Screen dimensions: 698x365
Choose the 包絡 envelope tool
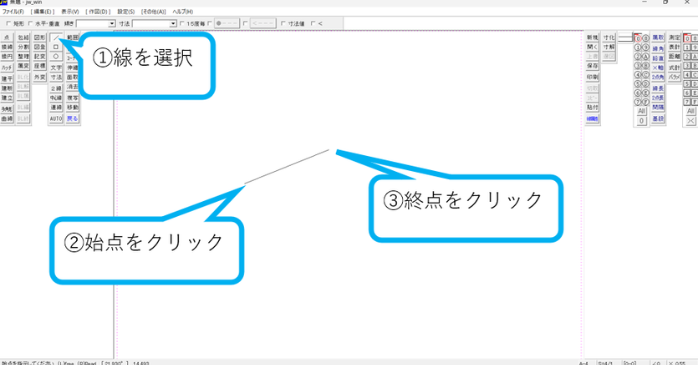coord(23,38)
